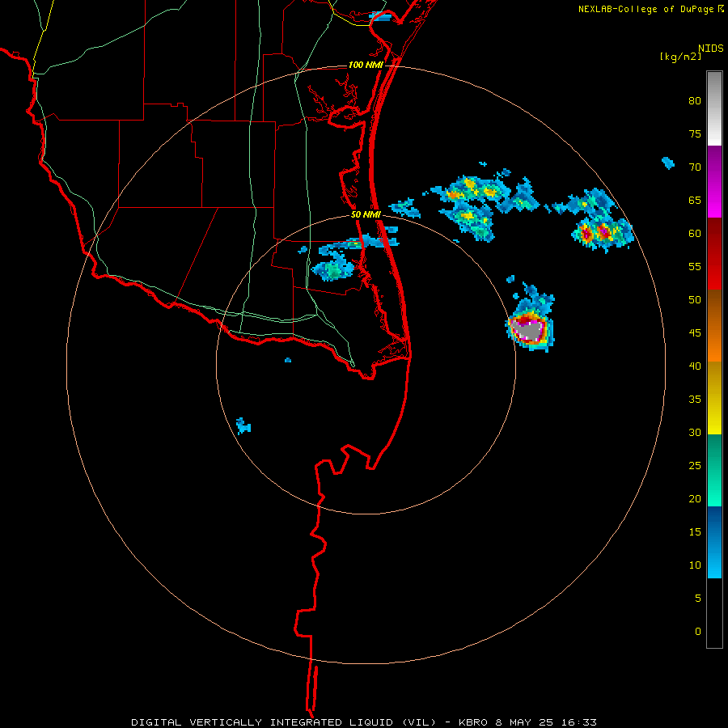Click the 55 value on the scale
This screenshot has width=728, height=728.
click(x=695, y=266)
